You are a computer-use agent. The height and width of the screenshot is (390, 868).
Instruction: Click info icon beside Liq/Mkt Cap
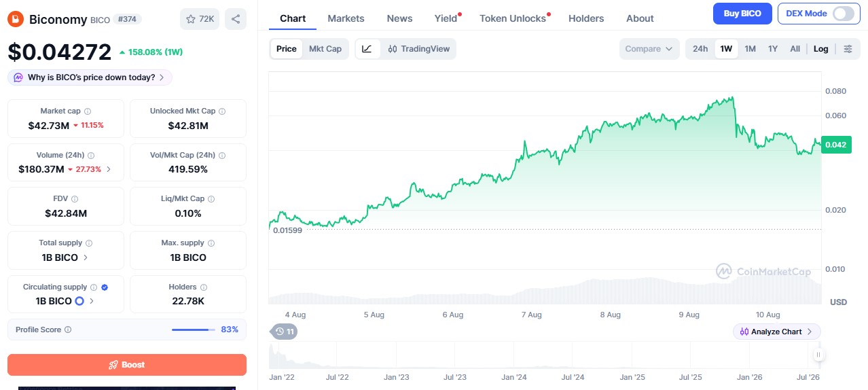211,199
